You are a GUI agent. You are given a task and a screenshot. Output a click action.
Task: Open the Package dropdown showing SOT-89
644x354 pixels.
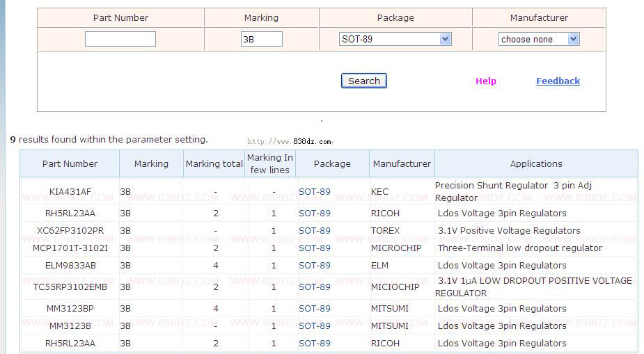point(395,39)
